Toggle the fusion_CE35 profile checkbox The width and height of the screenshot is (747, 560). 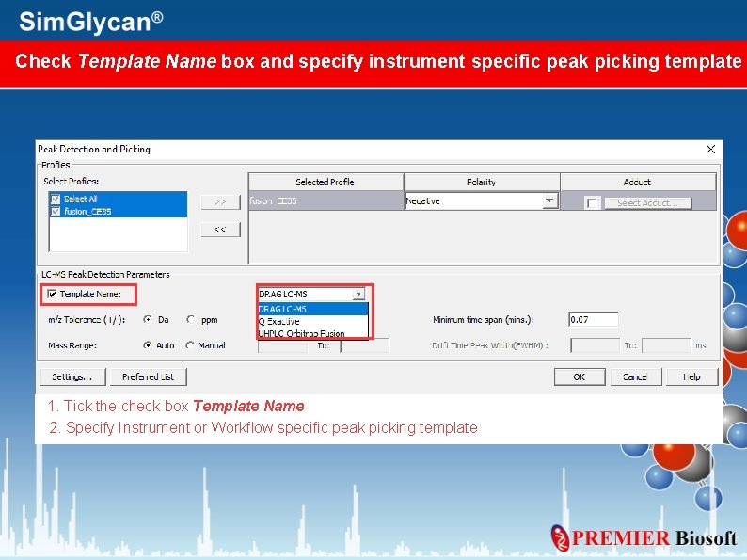56,211
